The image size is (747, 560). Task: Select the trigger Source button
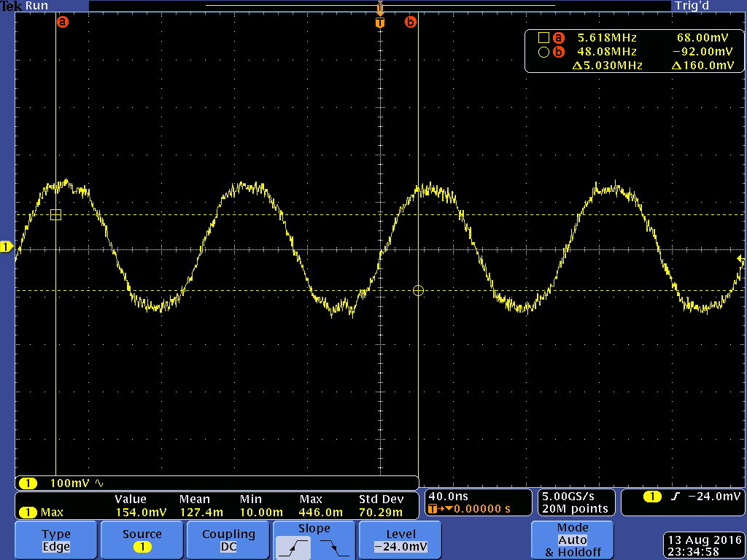click(142, 540)
